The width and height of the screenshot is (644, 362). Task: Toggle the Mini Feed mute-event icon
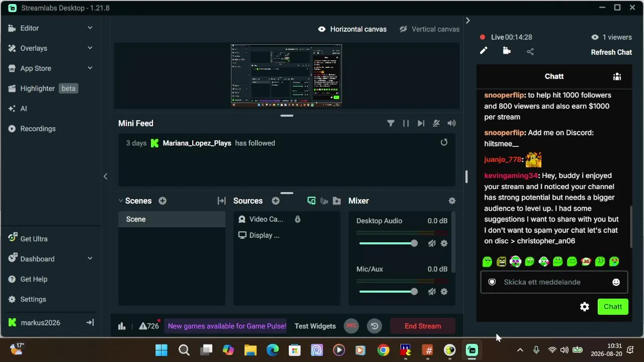(436, 123)
